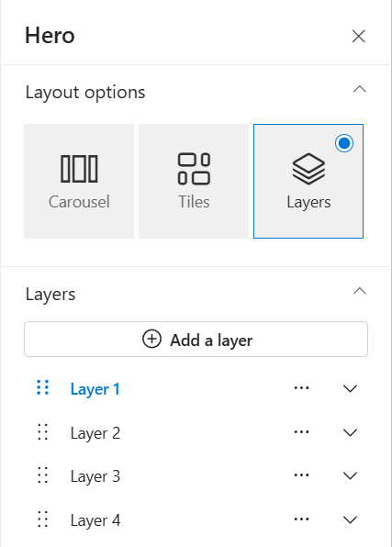The height and width of the screenshot is (547, 392).
Task: Expand Layer 1 details chevron
Action: [x=350, y=388]
